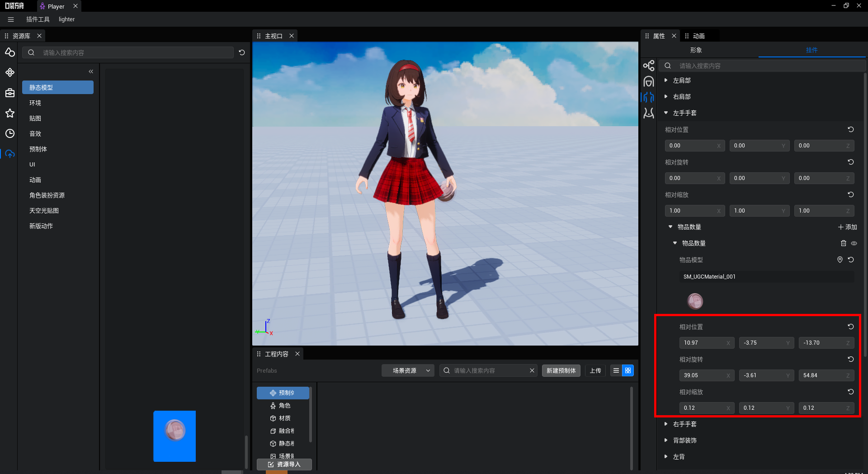Expand the 左背 section
Image resolution: width=868 pixels, height=474 pixels.
coord(666,456)
